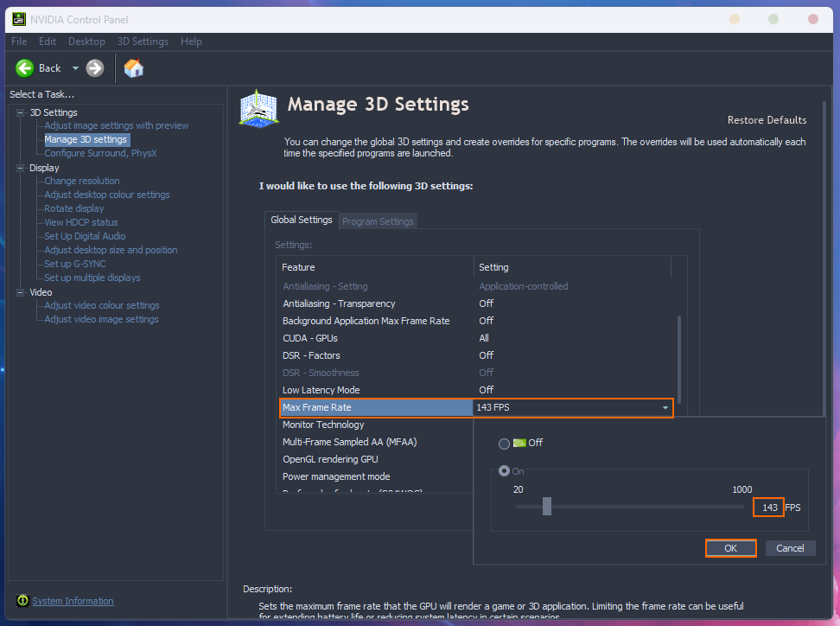840x626 pixels.
Task: Select the Off radio button for Max Frame Rate
Action: tap(504, 444)
